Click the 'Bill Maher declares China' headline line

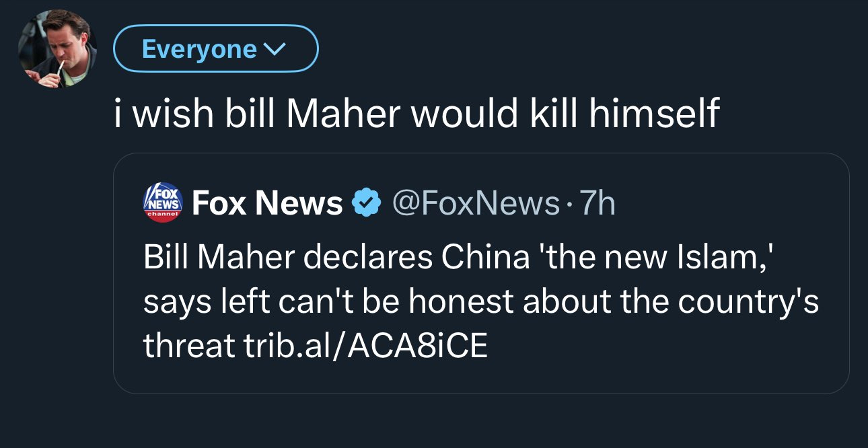pos(336,258)
